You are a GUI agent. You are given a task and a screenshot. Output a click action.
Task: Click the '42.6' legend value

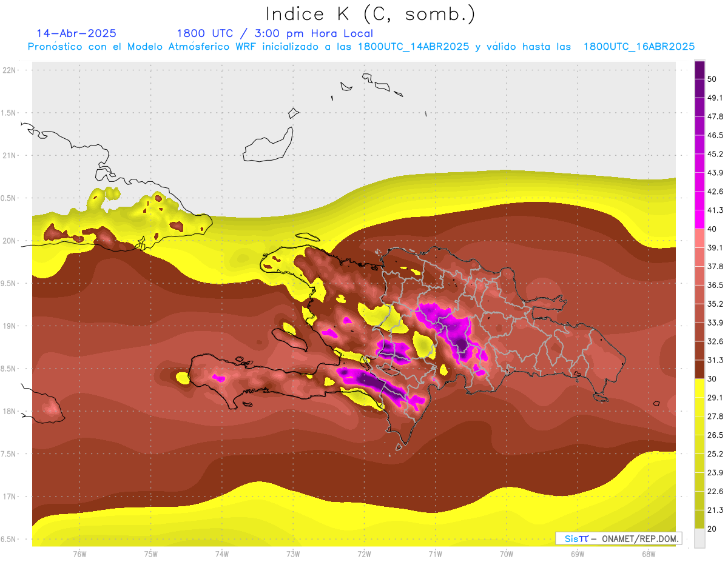(715, 192)
